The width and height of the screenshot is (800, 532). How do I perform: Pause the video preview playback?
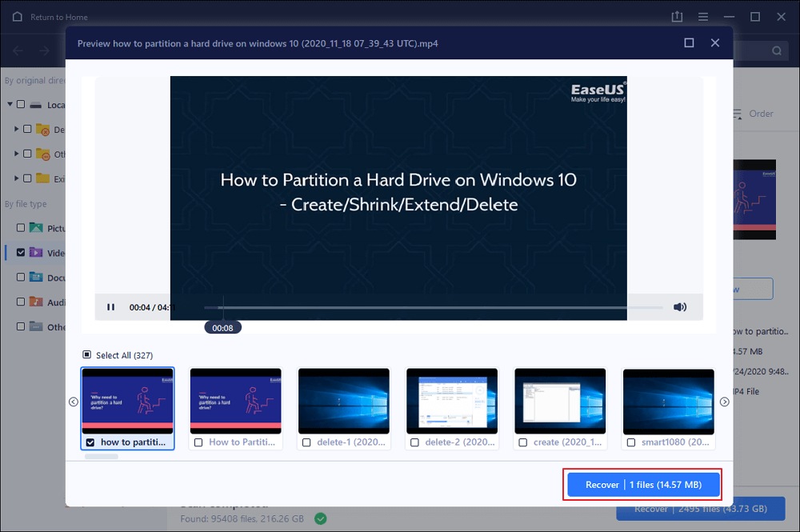click(x=111, y=307)
